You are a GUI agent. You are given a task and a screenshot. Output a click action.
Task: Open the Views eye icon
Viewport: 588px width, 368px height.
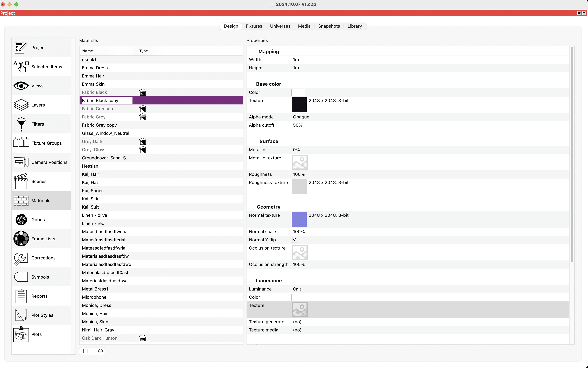click(21, 86)
